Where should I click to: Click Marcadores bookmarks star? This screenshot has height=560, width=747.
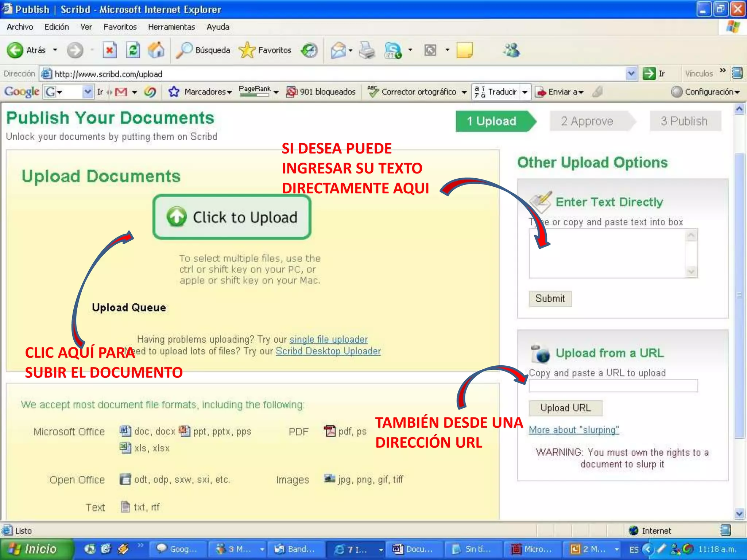[x=200, y=92]
